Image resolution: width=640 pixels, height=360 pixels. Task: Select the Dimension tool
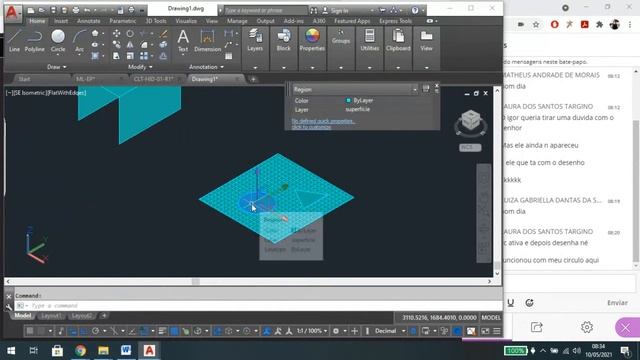click(x=207, y=42)
